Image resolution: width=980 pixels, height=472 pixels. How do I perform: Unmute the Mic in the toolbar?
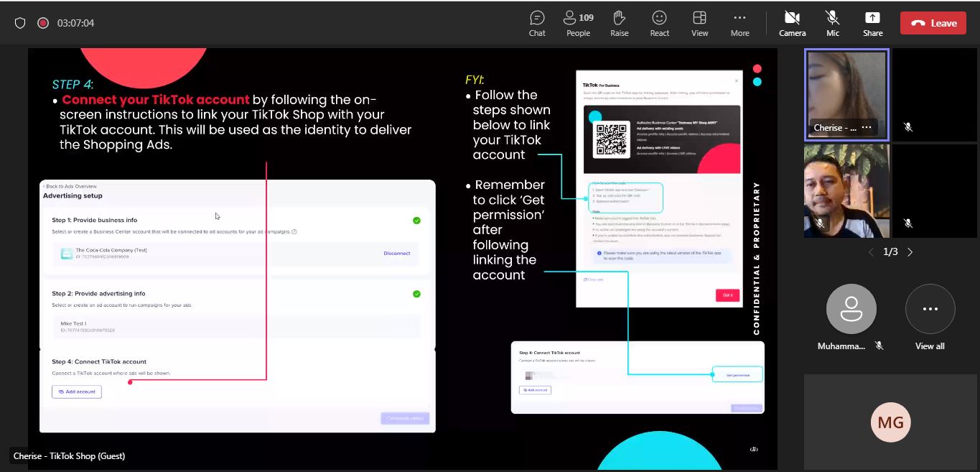pyautogui.click(x=833, y=23)
